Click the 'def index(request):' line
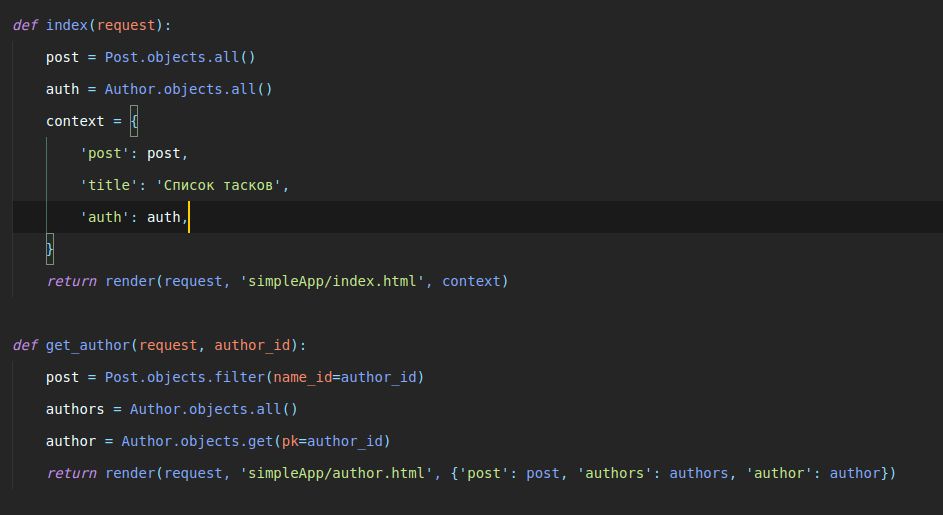Viewport: 943px width, 515px height. [92, 25]
